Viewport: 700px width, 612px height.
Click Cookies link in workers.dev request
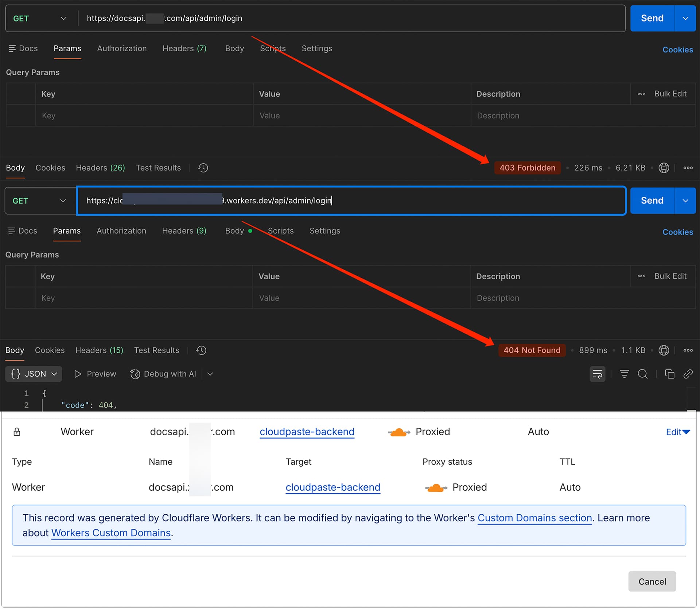(677, 232)
